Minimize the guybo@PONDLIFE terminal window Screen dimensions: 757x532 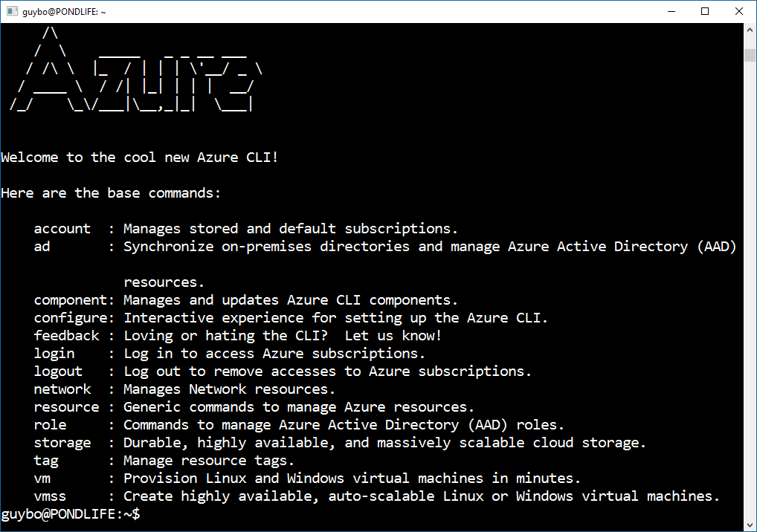tap(671, 11)
